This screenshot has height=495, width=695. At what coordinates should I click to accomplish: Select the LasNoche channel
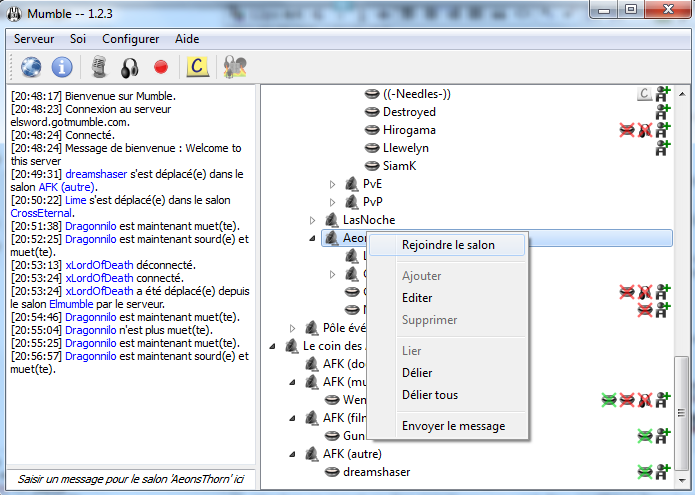point(369,220)
